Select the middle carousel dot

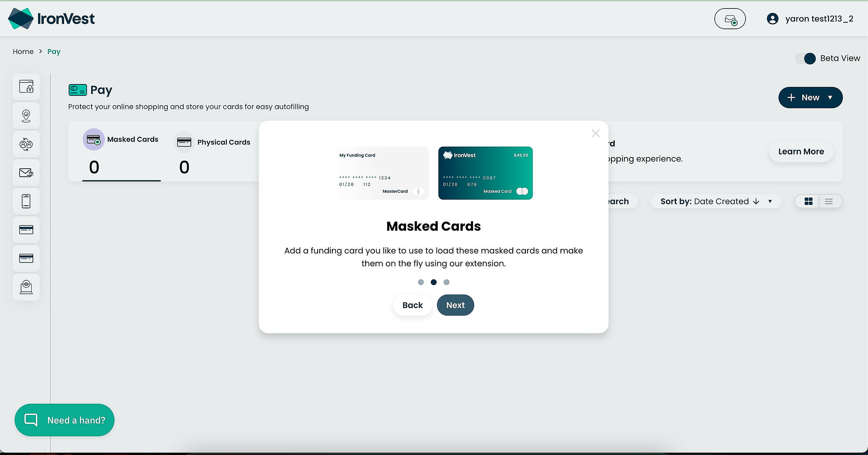tap(434, 282)
